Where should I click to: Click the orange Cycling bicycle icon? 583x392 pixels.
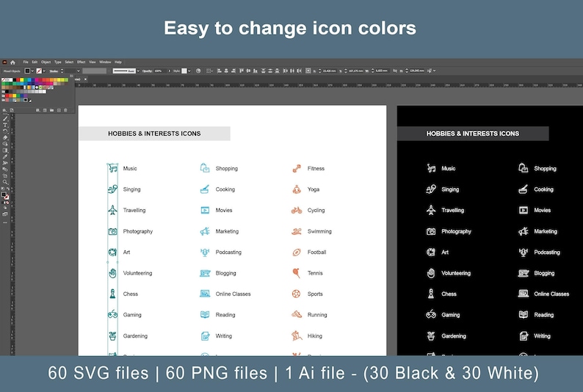coord(297,210)
